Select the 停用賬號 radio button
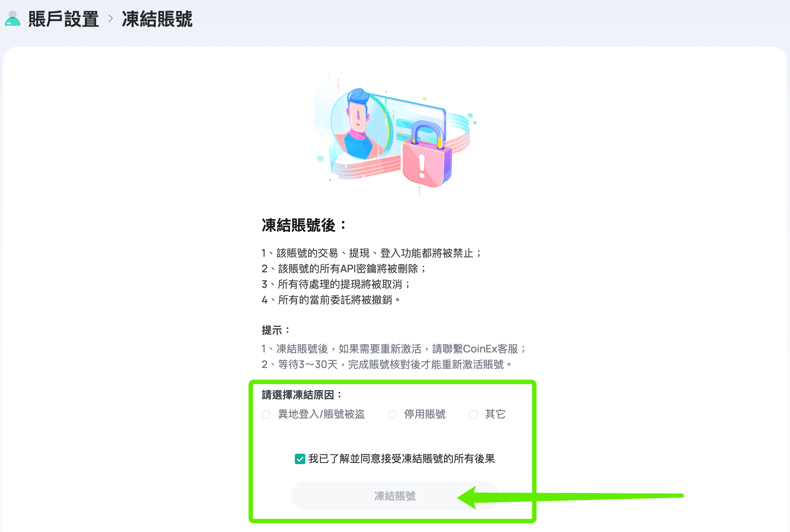This screenshot has height=532, width=790. click(x=392, y=414)
